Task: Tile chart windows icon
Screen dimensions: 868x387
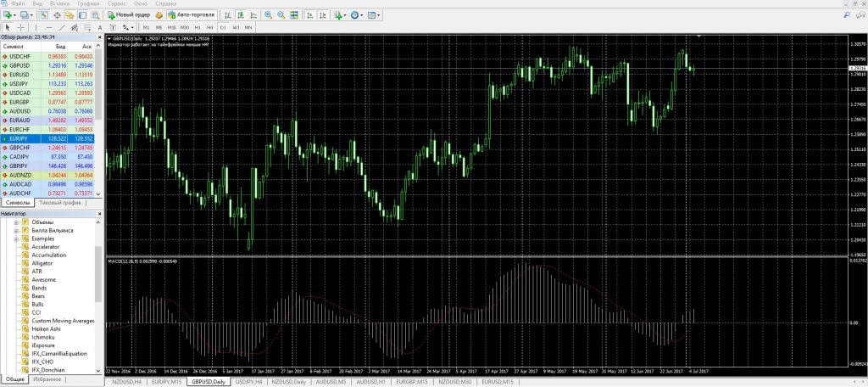Action: 294,15
